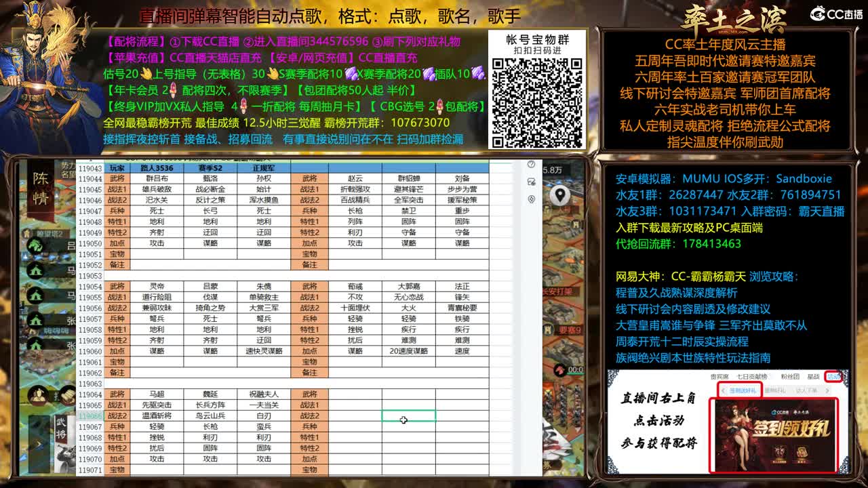Open the 七日贡献榜 tab
This screenshot has height=488, width=868.
pos(753,377)
